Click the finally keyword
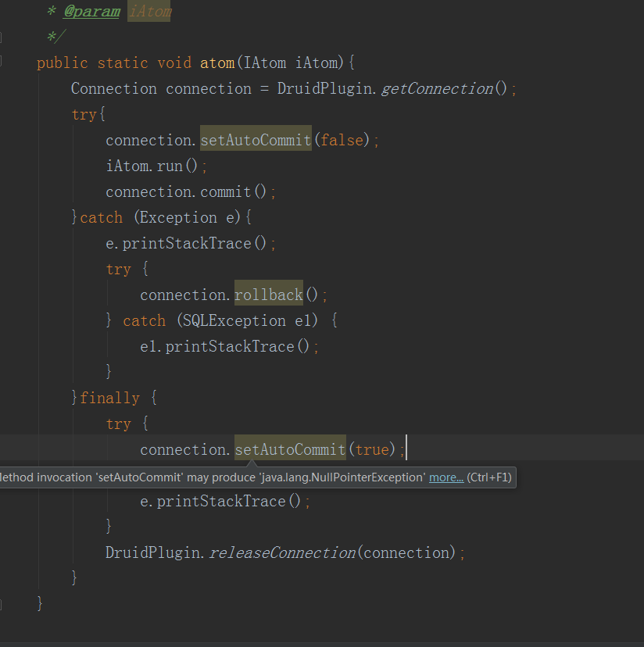 click(x=110, y=399)
